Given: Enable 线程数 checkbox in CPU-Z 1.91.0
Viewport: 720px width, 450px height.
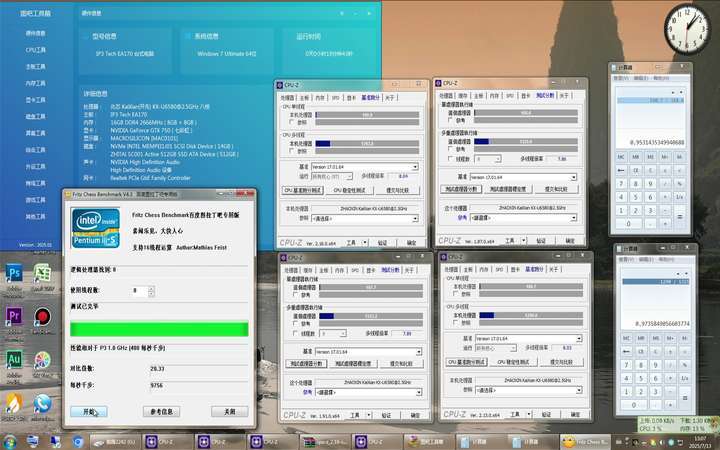Looking at the screenshot, I should pyautogui.click(x=296, y=333).
